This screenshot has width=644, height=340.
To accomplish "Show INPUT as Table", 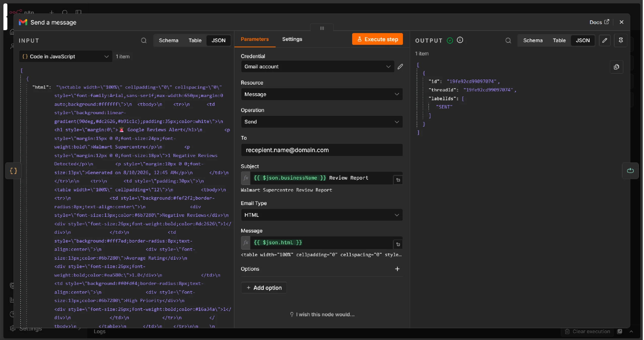I will pyautogui.click(x=195, y=40).
